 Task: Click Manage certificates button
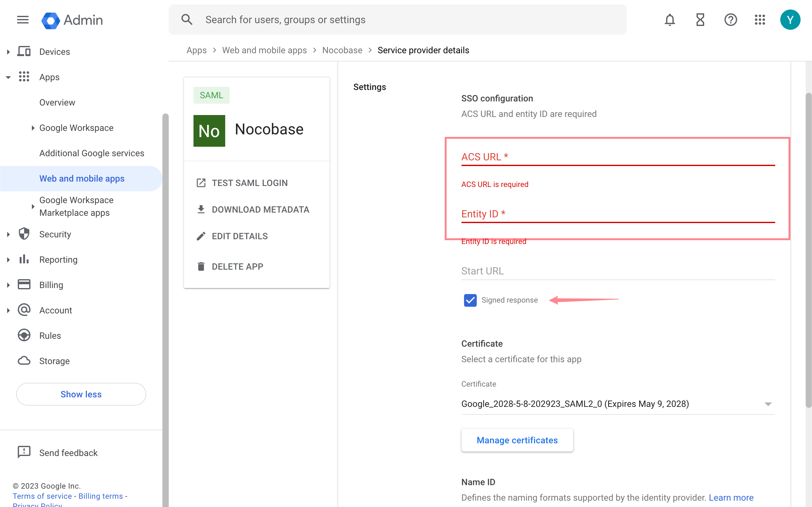pos(517,440)
